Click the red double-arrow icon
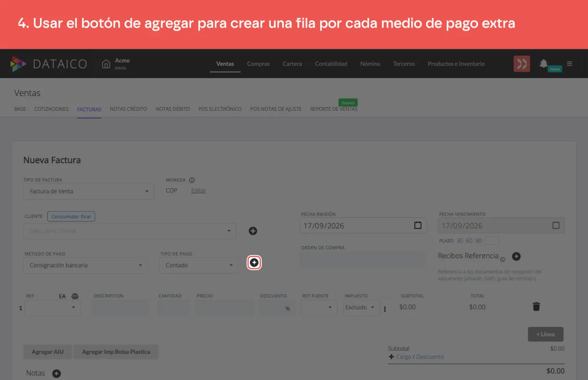This screenshot has width=588, height=380. point(522,64)
